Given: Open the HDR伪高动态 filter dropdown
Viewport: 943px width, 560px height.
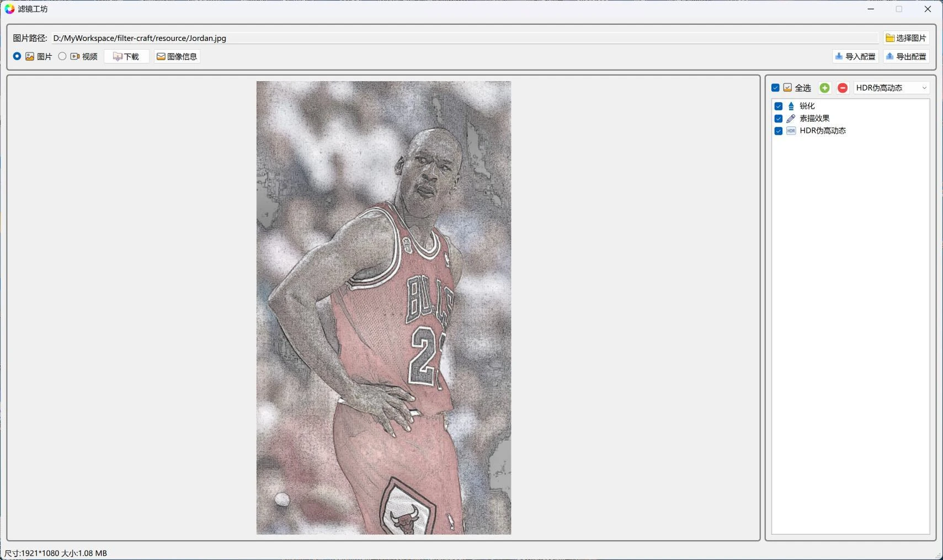Looking at the screenshot, I should coord(891,88).
